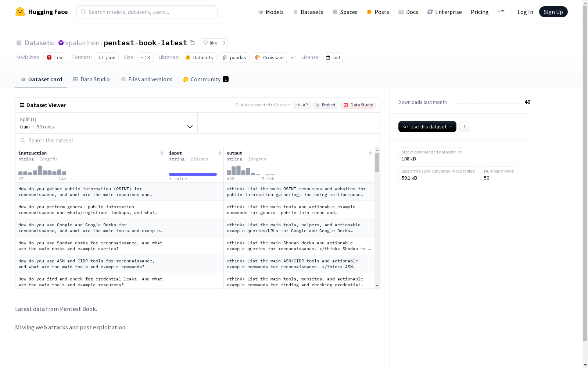Viewport: 588px width, 368px height.
Task: Open the navigation overflow menu icon
Action: pyautogui.click(x=501, y=12)
